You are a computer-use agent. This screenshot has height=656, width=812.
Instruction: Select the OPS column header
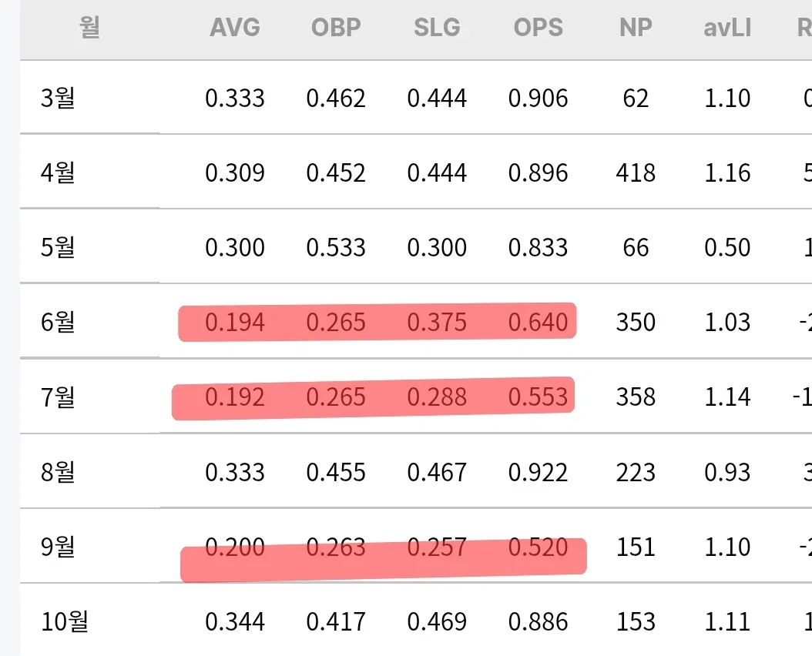[x=538, y=28]
